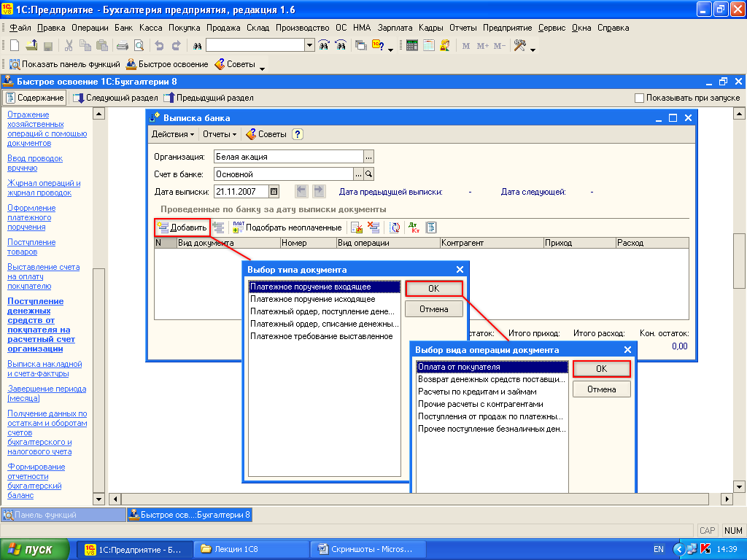The width and height of the screenshot is (747, 560).
Task: Click the tools wrench and hammer icon
Action: coord(520,46)
